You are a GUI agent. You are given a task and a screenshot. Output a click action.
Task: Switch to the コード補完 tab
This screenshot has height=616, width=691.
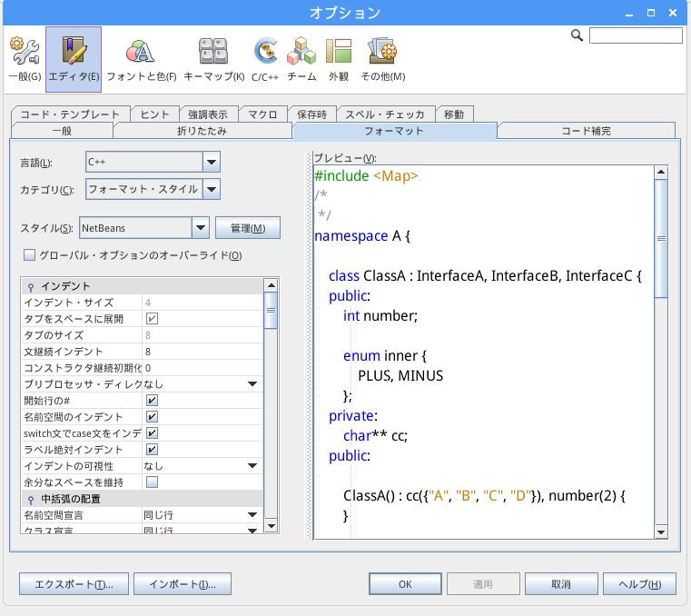586,131
